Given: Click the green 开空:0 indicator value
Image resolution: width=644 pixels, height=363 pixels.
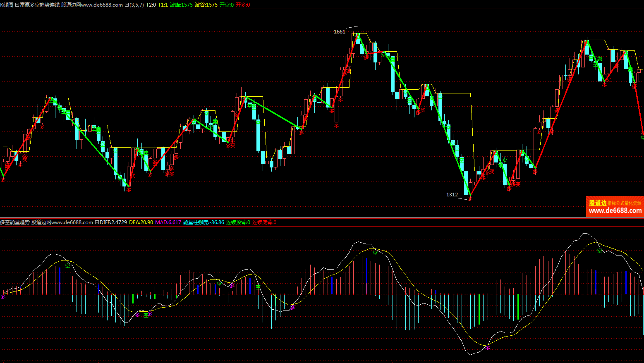Looking at the screenshot, I should (226, 5).
